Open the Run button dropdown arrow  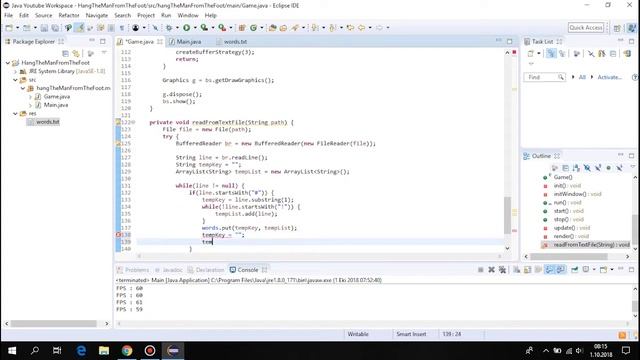(195, 28)
